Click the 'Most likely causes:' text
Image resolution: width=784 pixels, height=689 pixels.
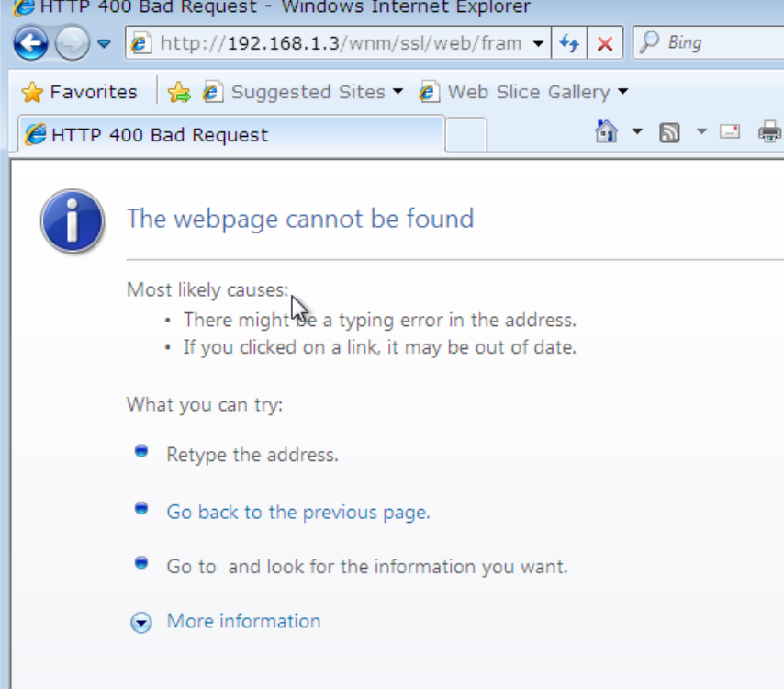coord(207,289)
